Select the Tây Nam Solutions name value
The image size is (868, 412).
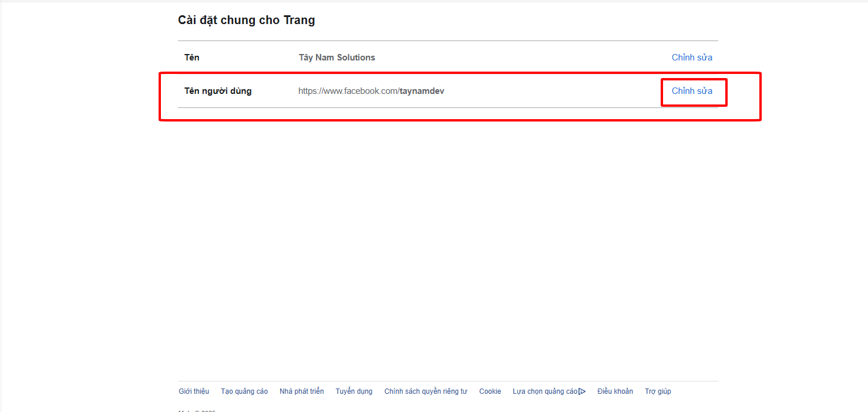point(337,58)
